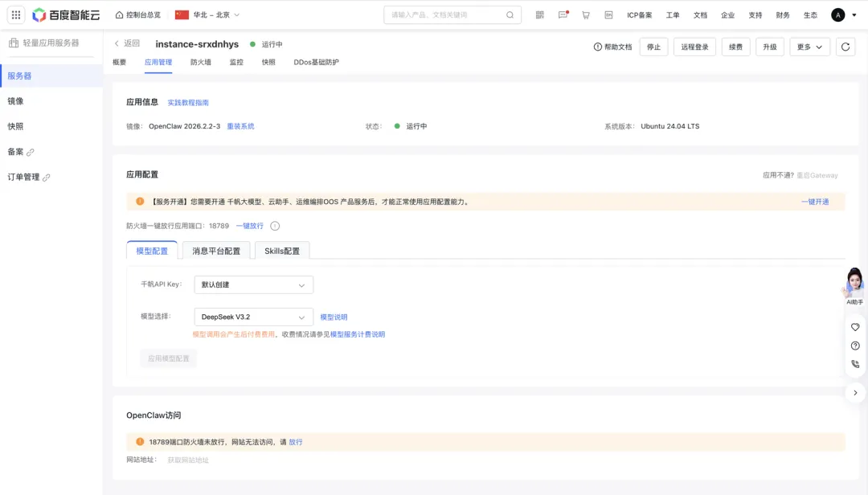868x495 pixels.
Task: Open the 模型选择 DeepSeek V3.2 dropdown
Action: 253,317
